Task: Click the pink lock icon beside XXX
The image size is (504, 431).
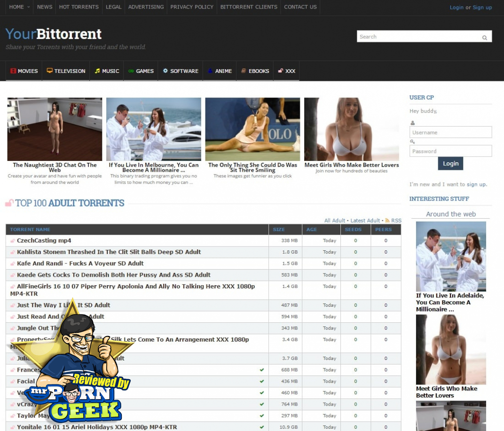Action: coord(281,71)
